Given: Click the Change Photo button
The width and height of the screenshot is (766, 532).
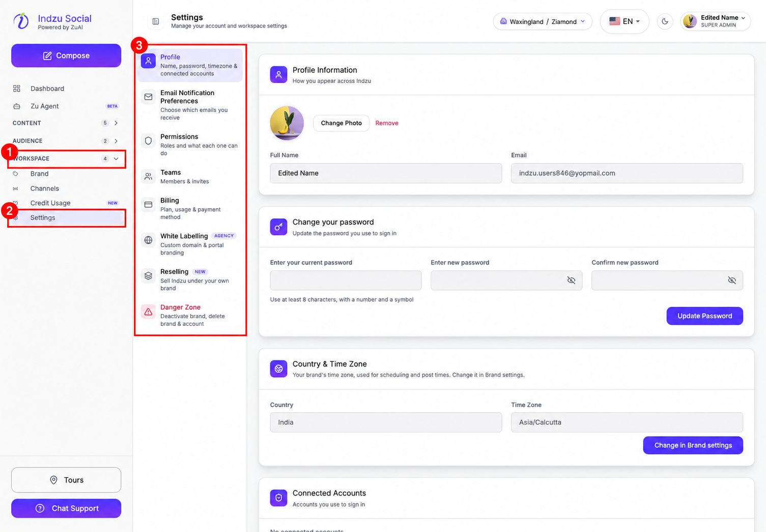Looking at the screenshot, I should click(341, 123).
